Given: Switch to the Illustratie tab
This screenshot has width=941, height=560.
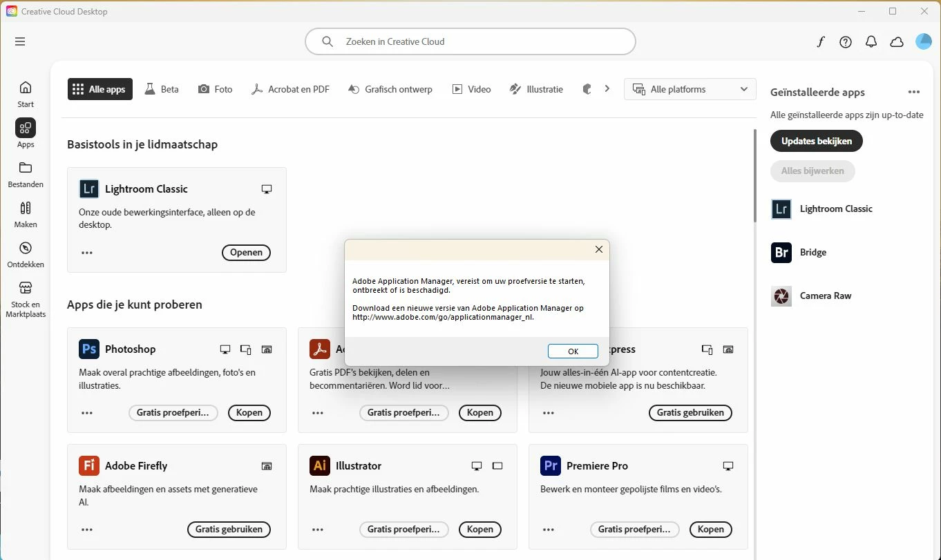Looking at the screenshot, I should pyautogui.click(x=536, y=89).
